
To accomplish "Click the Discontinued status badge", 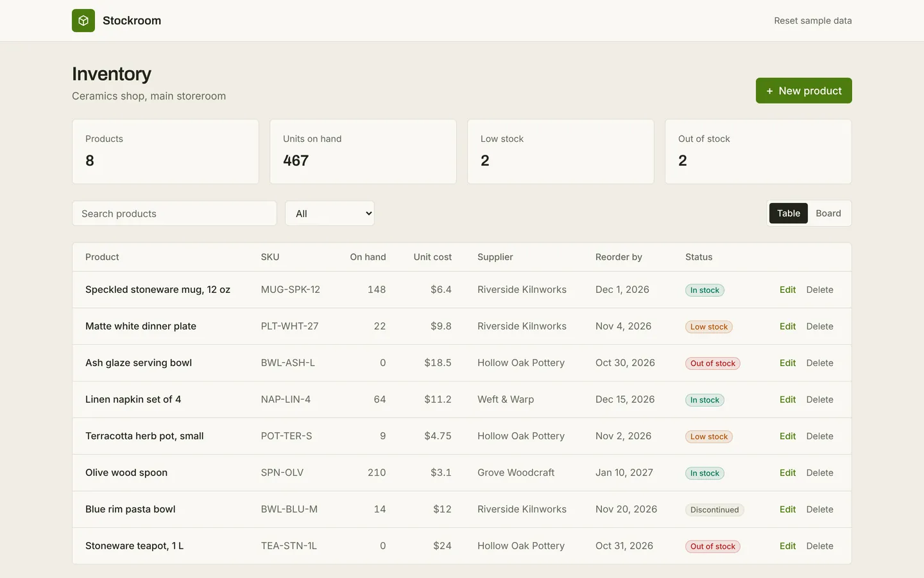I will click(714, 510).
